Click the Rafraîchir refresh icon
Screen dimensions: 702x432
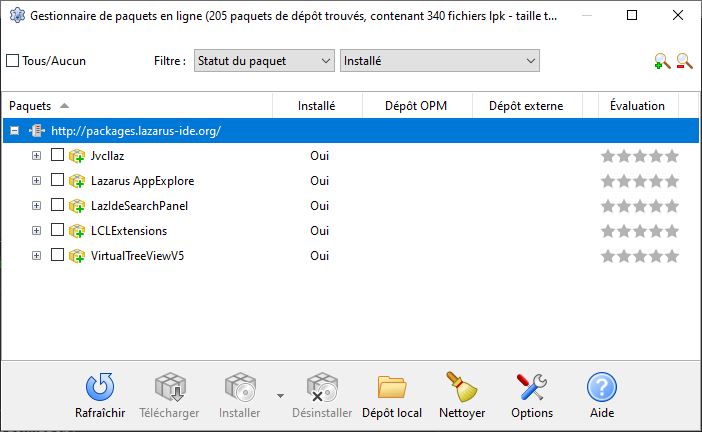click(x=100, y=388)
